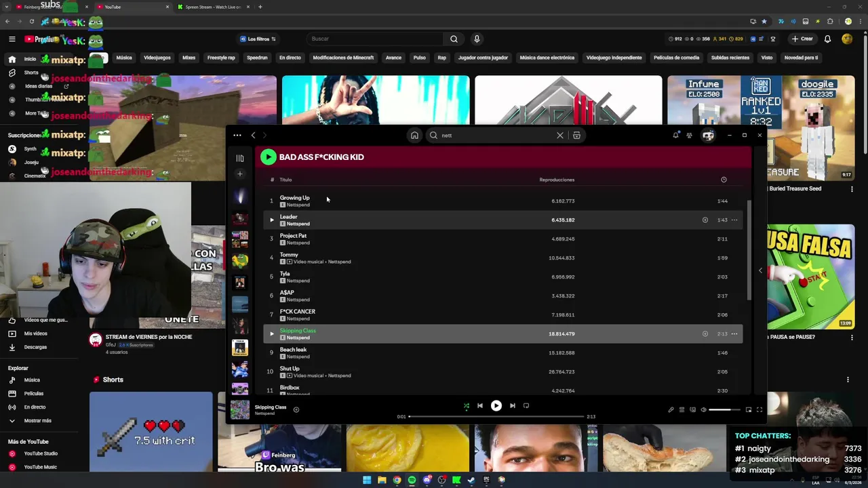The height and width of the screenshot is (488, 868).
Task: Mute Spotify with speaker icon
Action: point(703,409)
